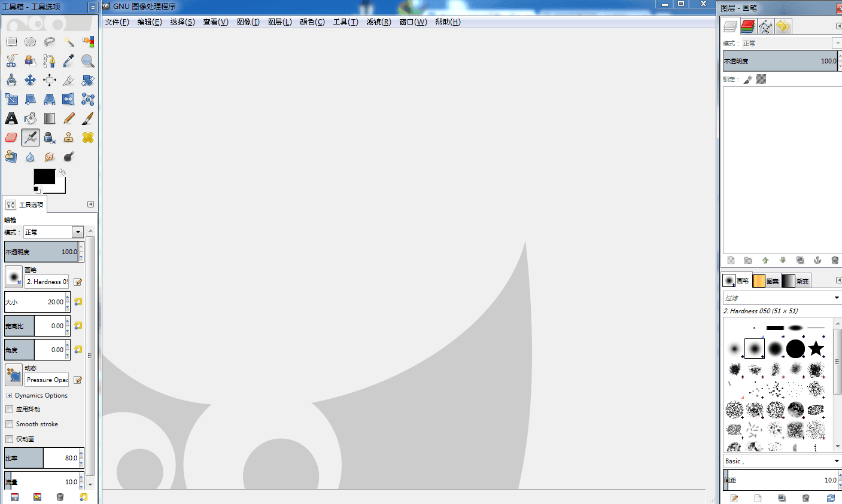Select the Move tool

pyautogui.click(x=31, y=80)
